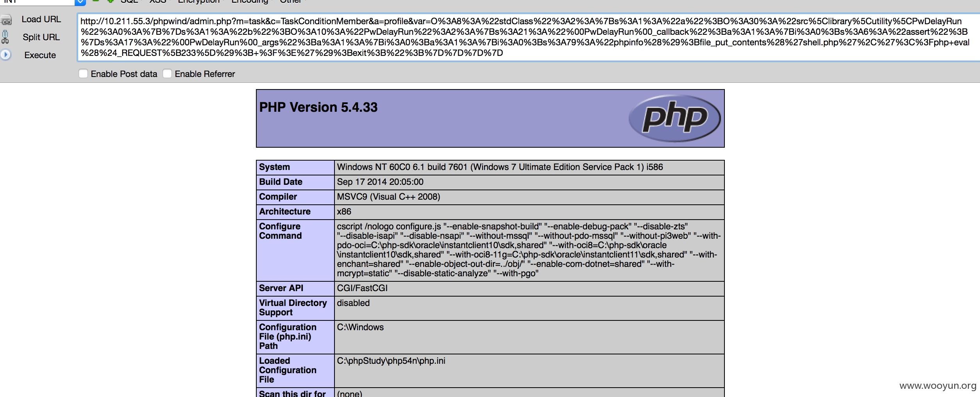The width and height of the screenshot is (980, 397).
Task: Open the INT dropdown arrow
Action: coord(80,2)
